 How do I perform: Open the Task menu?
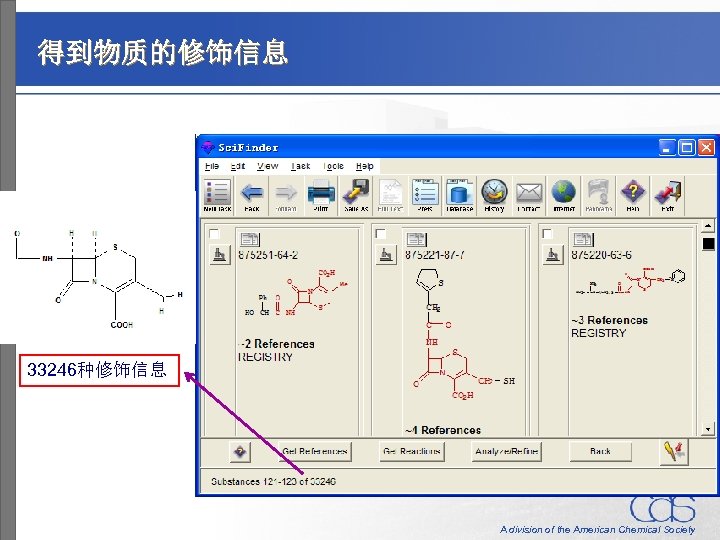(301, 166)
